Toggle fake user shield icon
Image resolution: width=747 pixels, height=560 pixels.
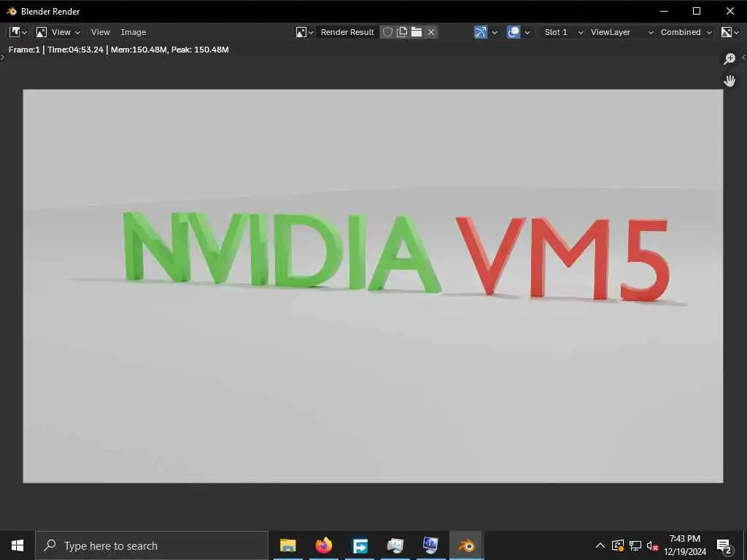coord(387,32)
